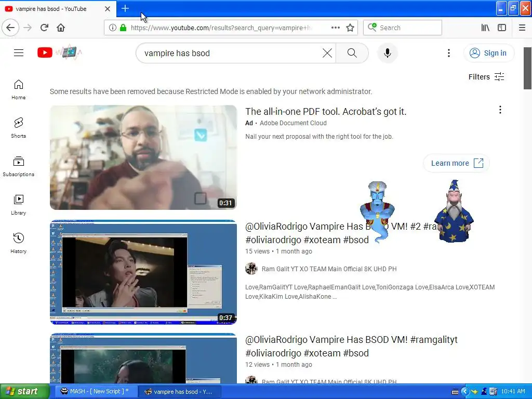This screenshot has width=532, height=399.
Task: Focus the Firefox Search box
Action: (x=403, y=28)
